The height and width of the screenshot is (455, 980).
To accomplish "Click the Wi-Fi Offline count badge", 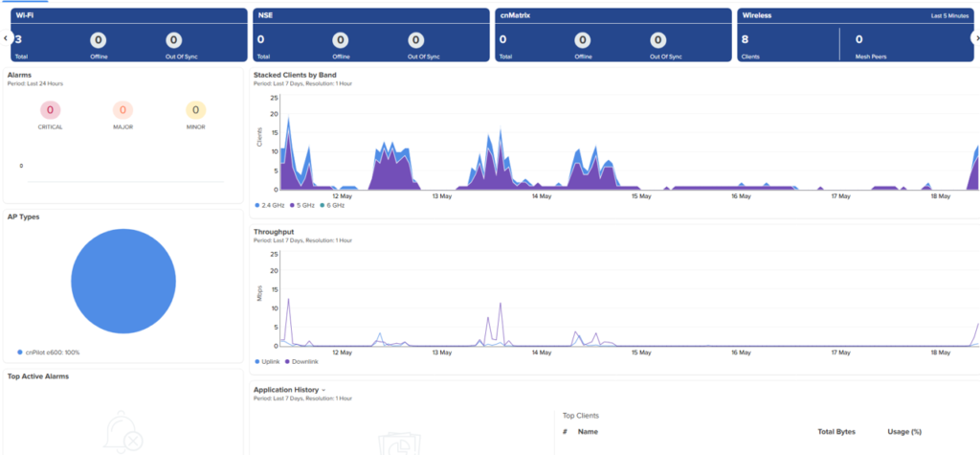I will tap(99, 40).
